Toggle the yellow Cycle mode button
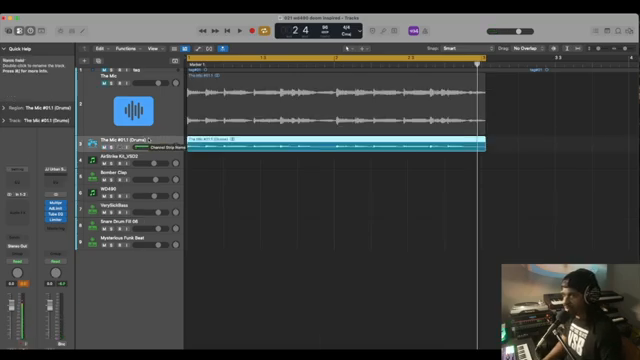The width and height of the screenshot is (640, 360). coord(264,31)
